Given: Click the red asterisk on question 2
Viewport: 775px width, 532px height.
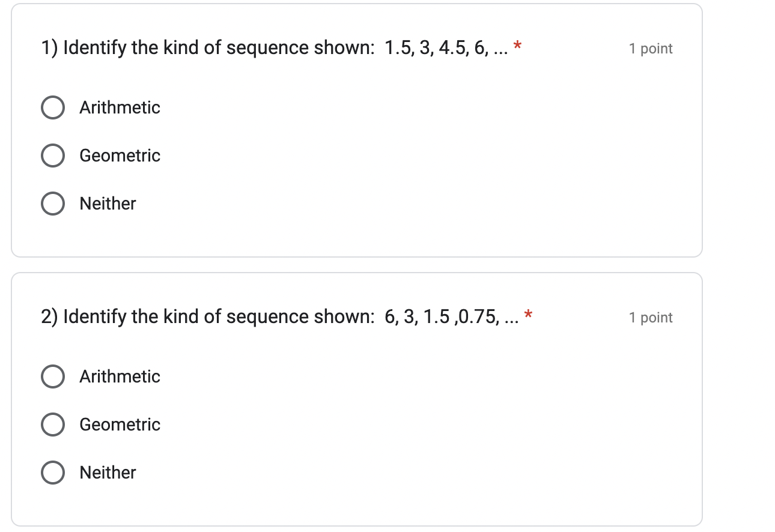Looking at the screenshot, I should tap(527, 313).
